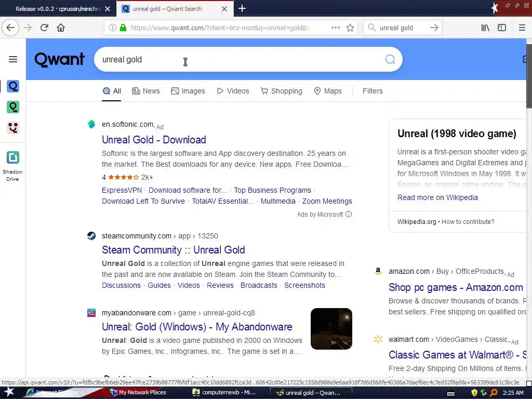Viewport: 532px width, 399px height.
Task: Bookmark this page with the star icon
Action: pyautogui.click(x=350, y=28)
